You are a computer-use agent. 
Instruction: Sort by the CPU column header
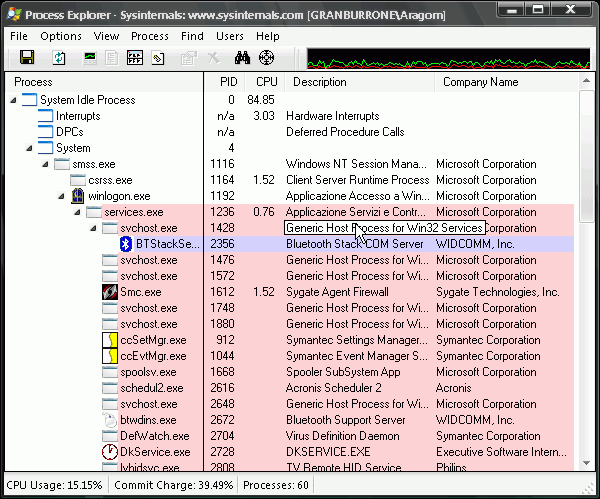click(264, 82)
